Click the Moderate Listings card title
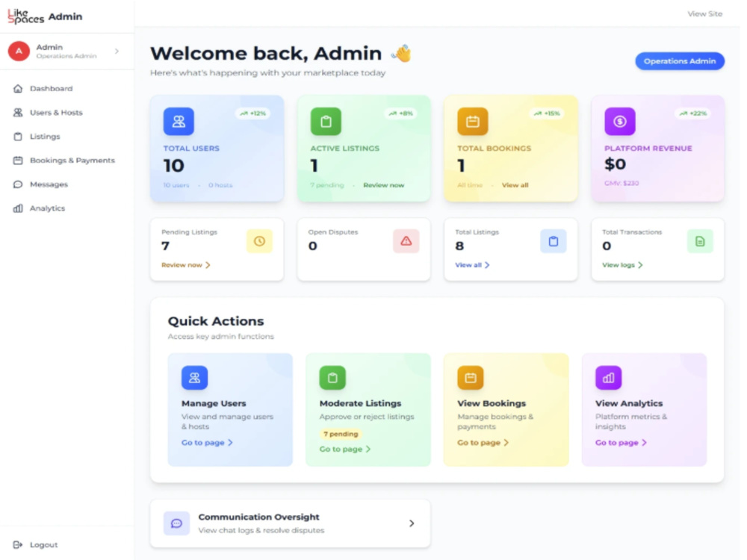 (x=360, y=403)
